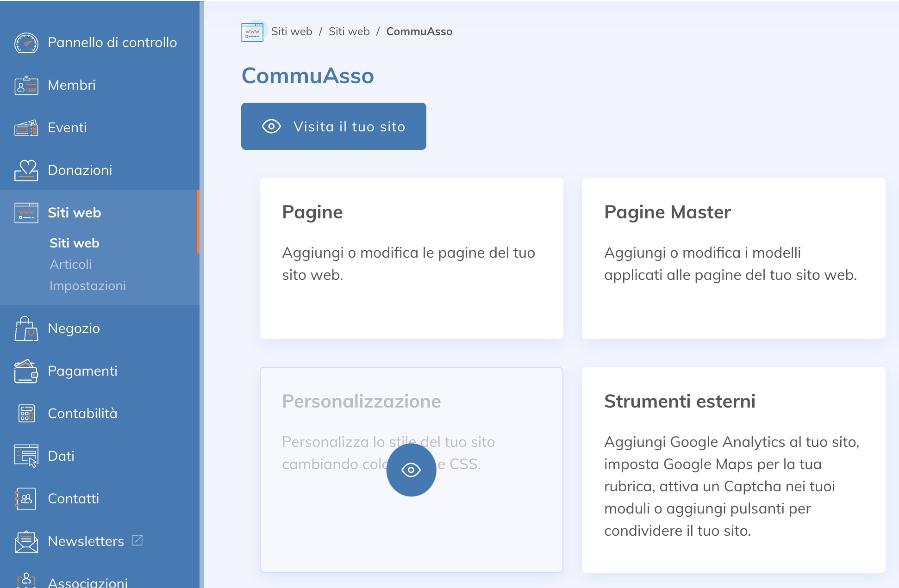This screenshot has height=588, width=899.
Task: Open the Pagine Master card
Action: 733,258
